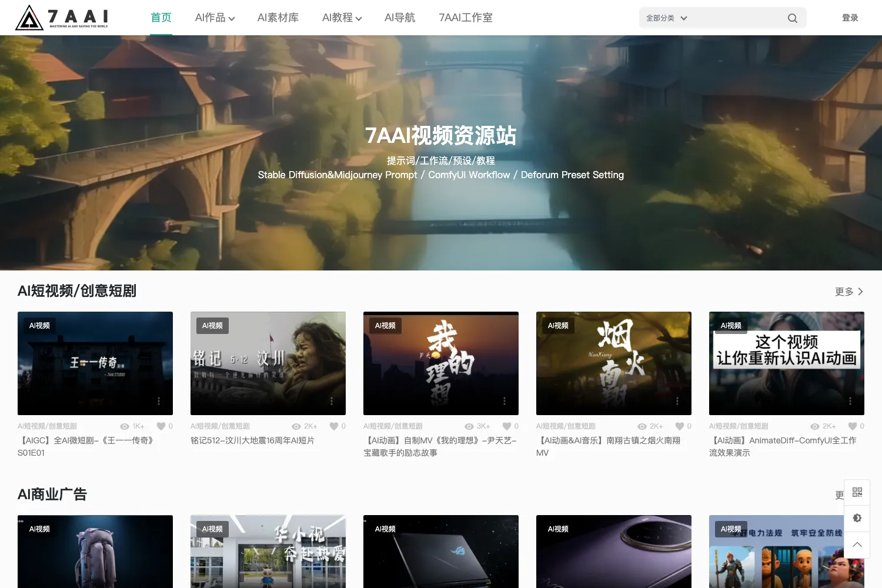Viewport: 882px width, 588px height.
Task: Open 铭记512-汶川大地震16周年AI短片 link
Action: click(252, 440)
